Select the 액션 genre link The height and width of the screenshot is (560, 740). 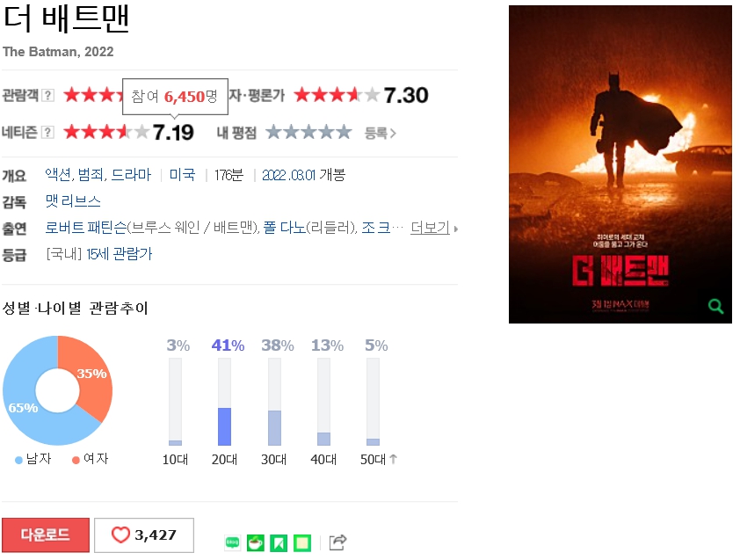(59, 175)
